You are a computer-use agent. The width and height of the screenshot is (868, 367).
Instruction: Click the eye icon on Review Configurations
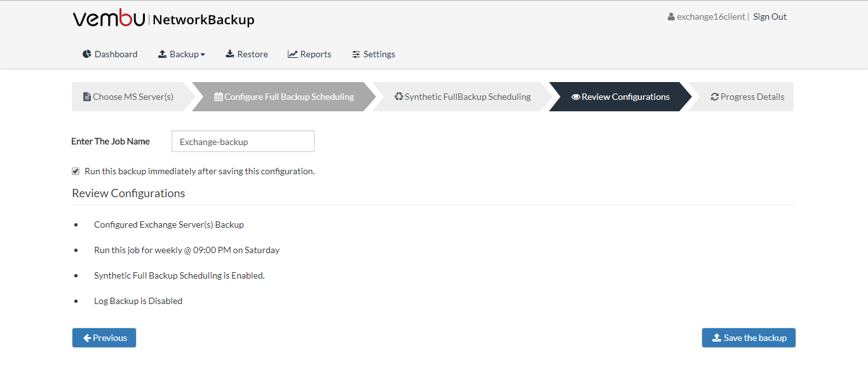[x=576, y=97]
